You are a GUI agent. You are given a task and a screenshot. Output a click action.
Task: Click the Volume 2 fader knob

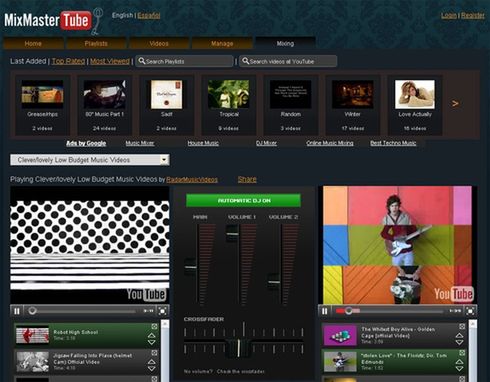274,282
